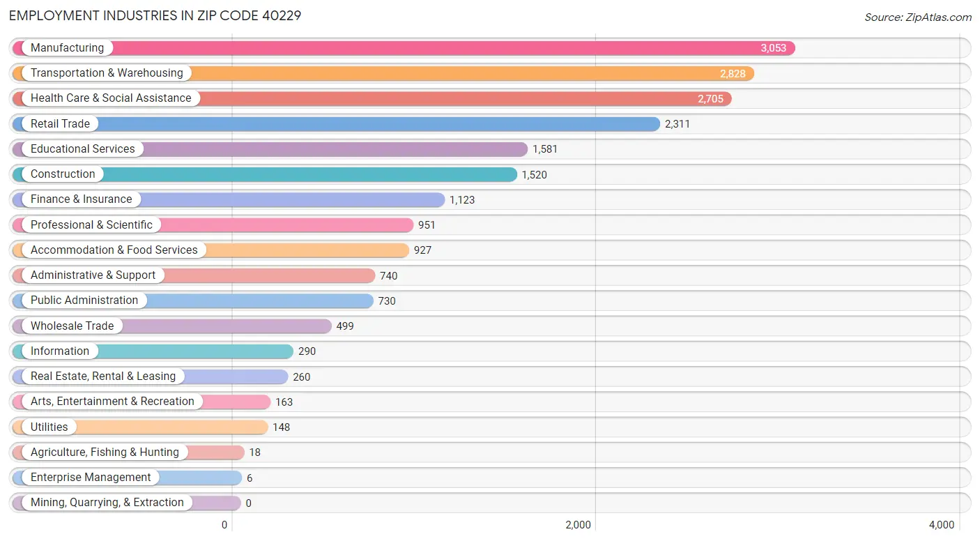This screenshot has height=541, width=980.
Task: Select the Educational Services label
Action: [x=83, y=149]
